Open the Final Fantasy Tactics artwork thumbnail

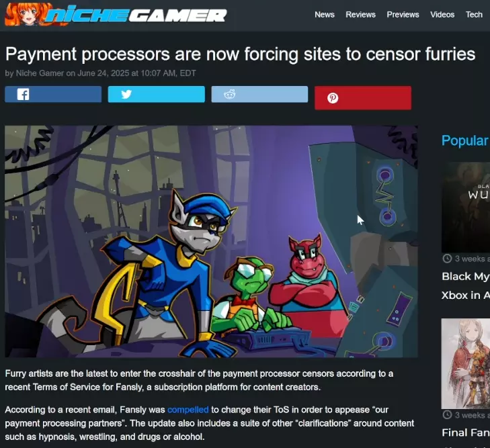click(466, 363)
